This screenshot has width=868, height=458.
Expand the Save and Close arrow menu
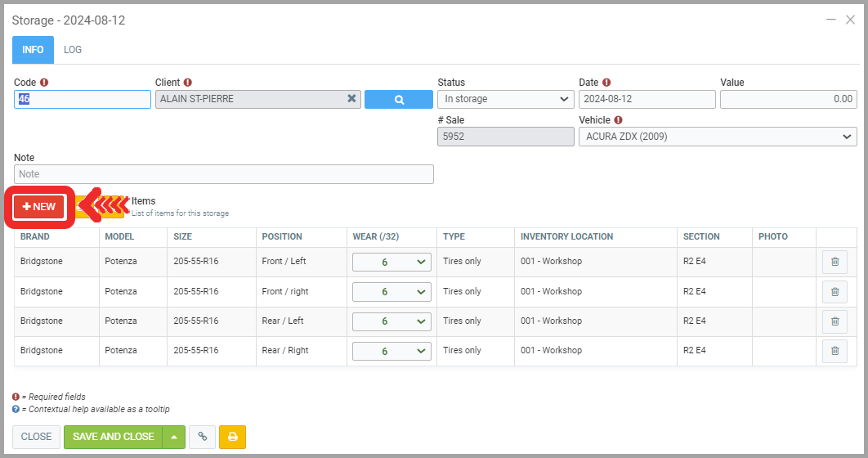click(x=174, y=437)
